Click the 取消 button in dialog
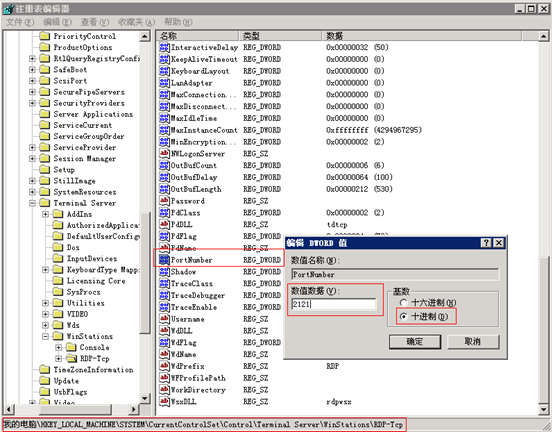This screenshot has width=552, height=432. click(x=473, y=342)
